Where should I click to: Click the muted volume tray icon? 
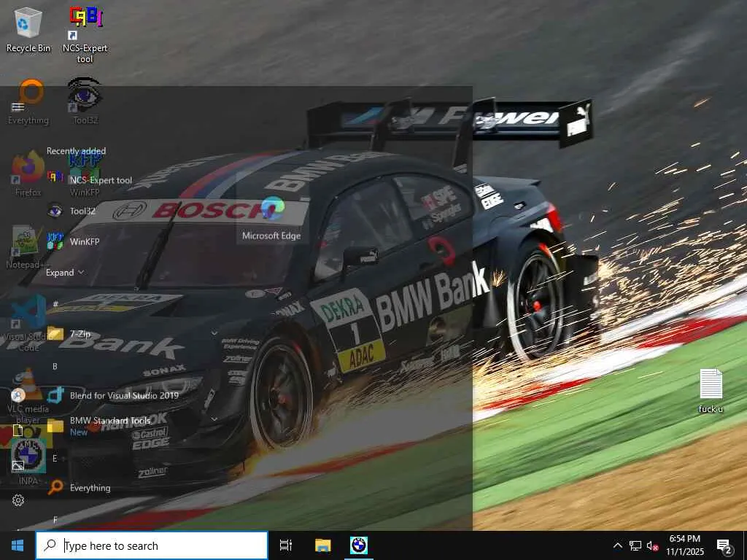[652, 545]
